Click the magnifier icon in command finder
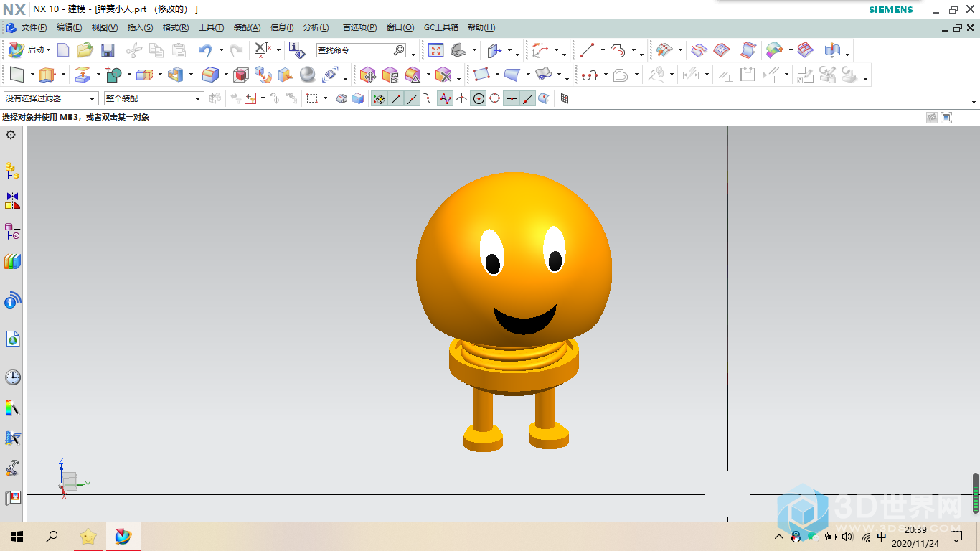 tap(399, 50)
